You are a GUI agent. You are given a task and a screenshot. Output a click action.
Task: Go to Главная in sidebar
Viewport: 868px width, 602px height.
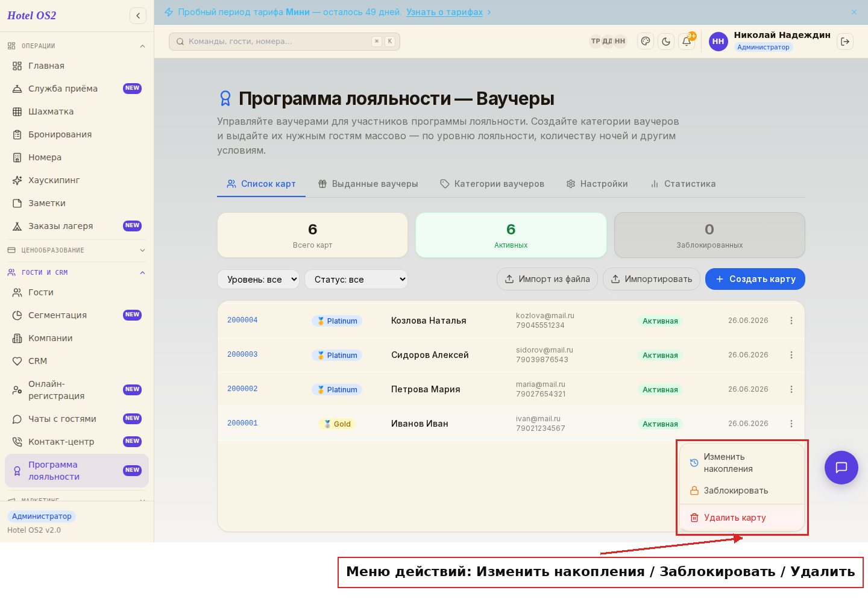(x=77, y=66)
